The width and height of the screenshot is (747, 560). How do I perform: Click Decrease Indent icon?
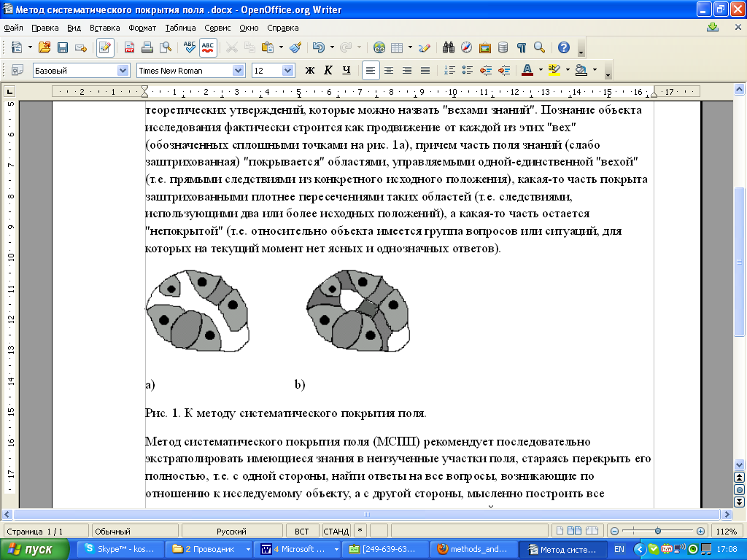(486, 71)
